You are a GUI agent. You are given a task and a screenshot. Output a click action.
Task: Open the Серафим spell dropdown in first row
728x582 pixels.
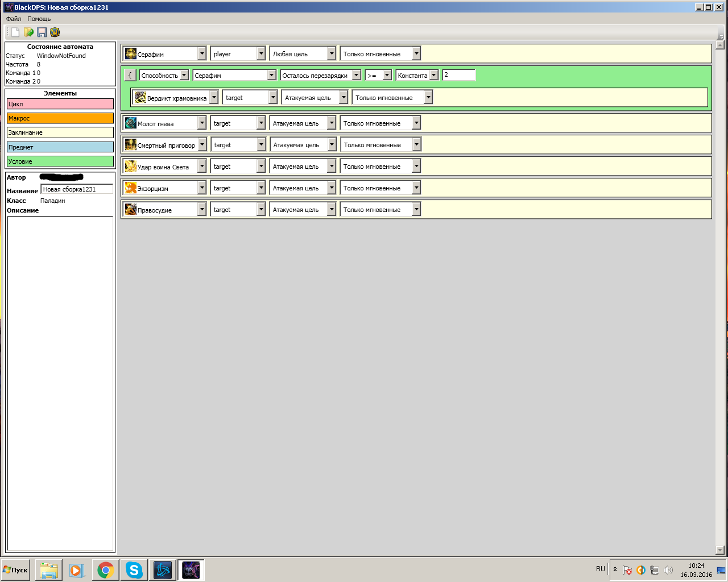[x=202, y=54]
